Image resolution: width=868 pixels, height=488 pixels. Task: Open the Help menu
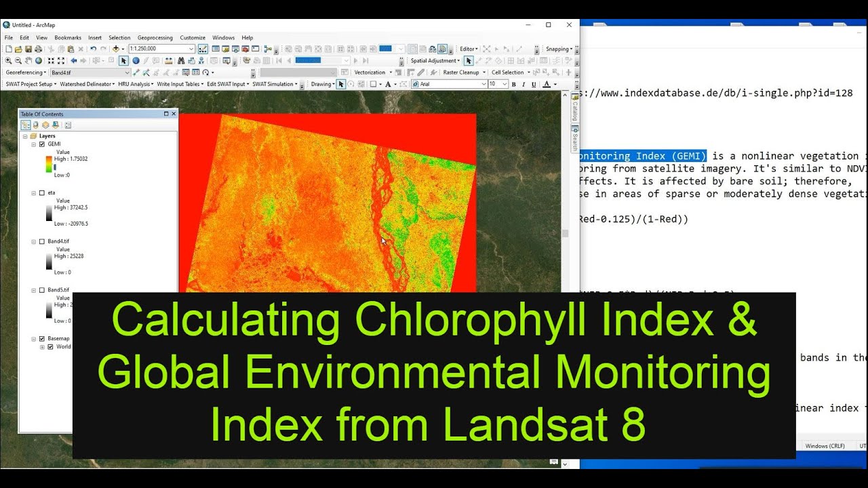[x=248, y=38]
